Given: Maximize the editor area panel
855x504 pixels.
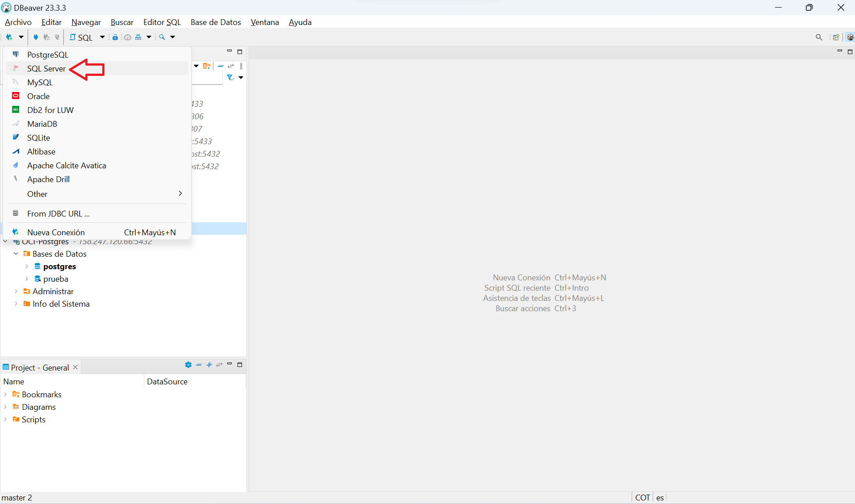Looking at the screenshot, I should point(850,52).
